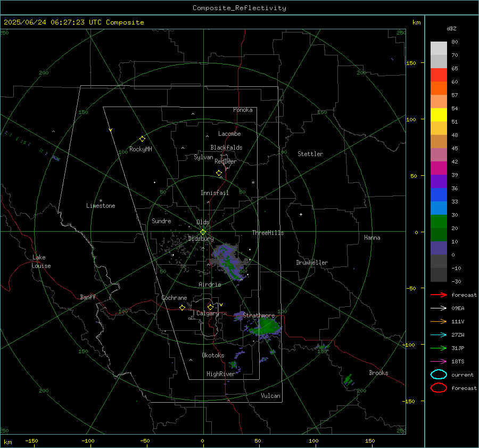479x448 pixels.
Task: Click the Banff label
Action: click(88, 297)
